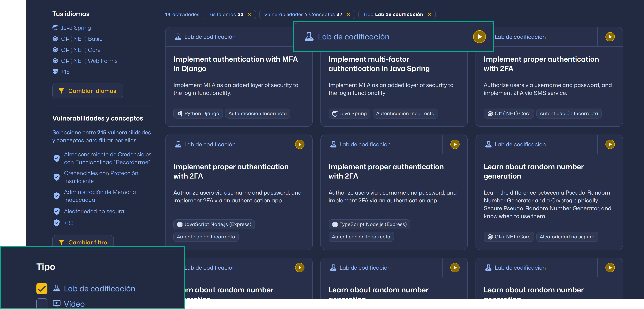Remove the Tus Idiomas 22 filter chip
This screenshot has width=644, height=309.
(x=249, y=15)
